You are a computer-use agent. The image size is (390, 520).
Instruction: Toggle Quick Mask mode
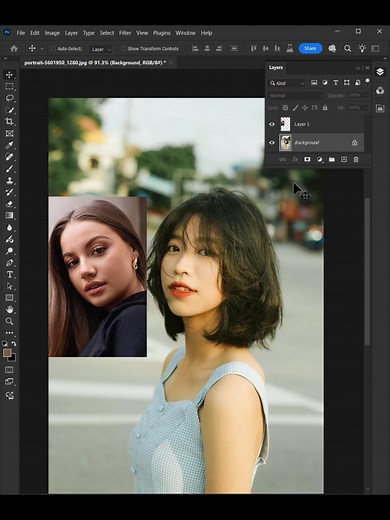(x=9, y=370)
